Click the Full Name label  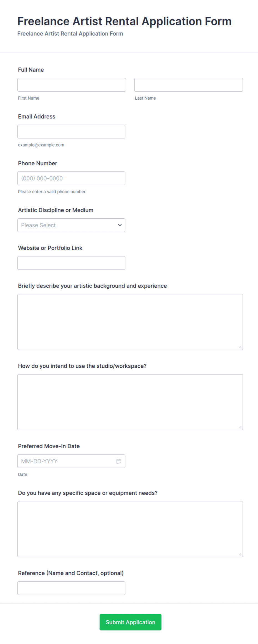tap(31, 70)
